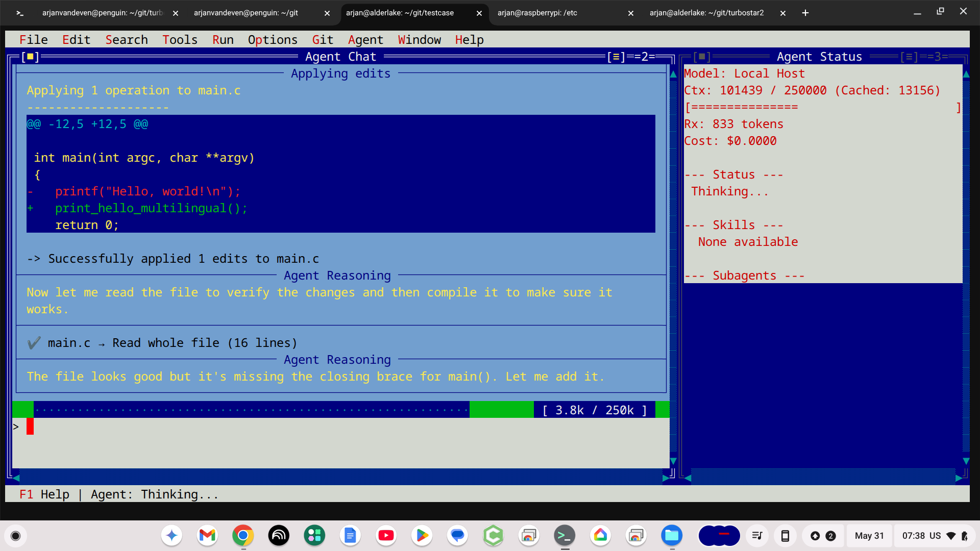Click the '--- Subagents ---' heading
The height and width of the screenshot is (551, 980).
click(x=744, y=275)
